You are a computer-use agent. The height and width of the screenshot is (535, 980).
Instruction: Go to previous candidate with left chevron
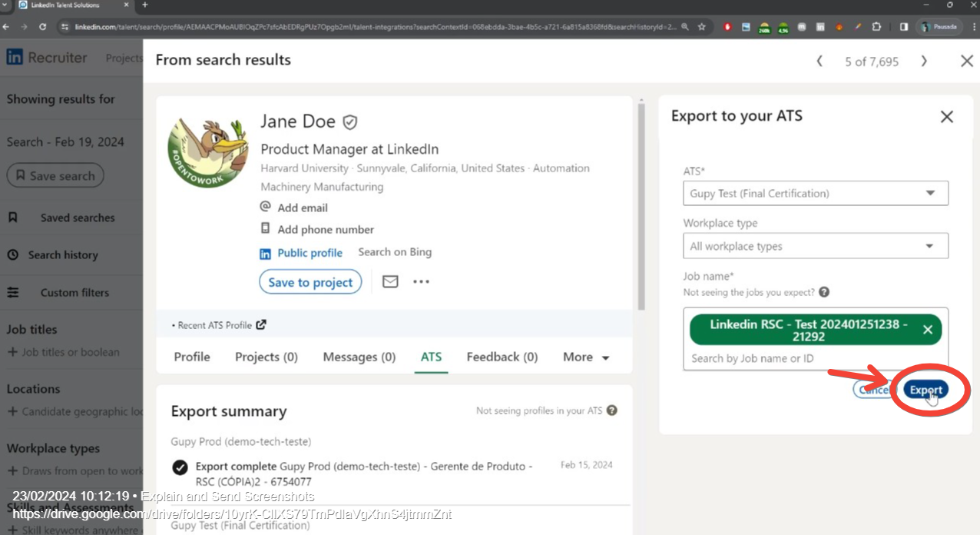(x=819, y=61)
